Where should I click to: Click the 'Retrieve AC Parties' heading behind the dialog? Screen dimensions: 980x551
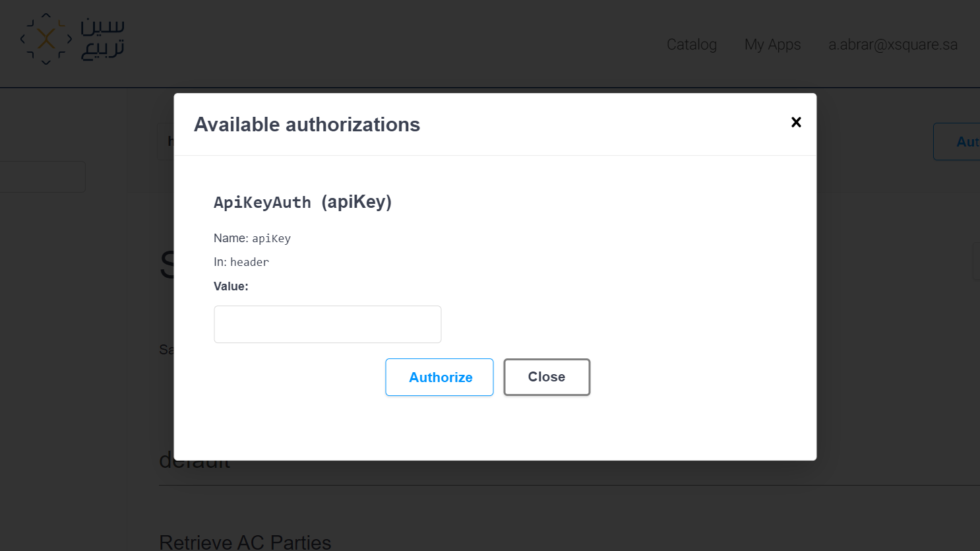coord(245,542)
